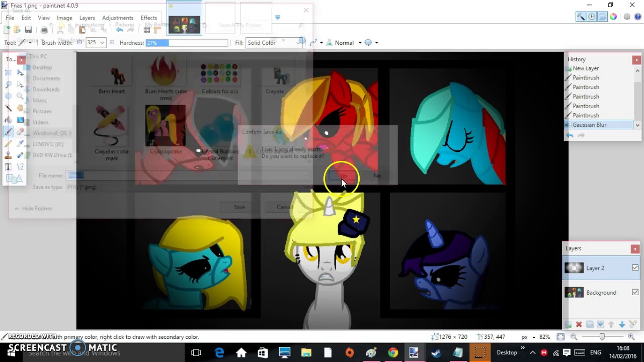Select the Move Selection tool

(20, 84)
